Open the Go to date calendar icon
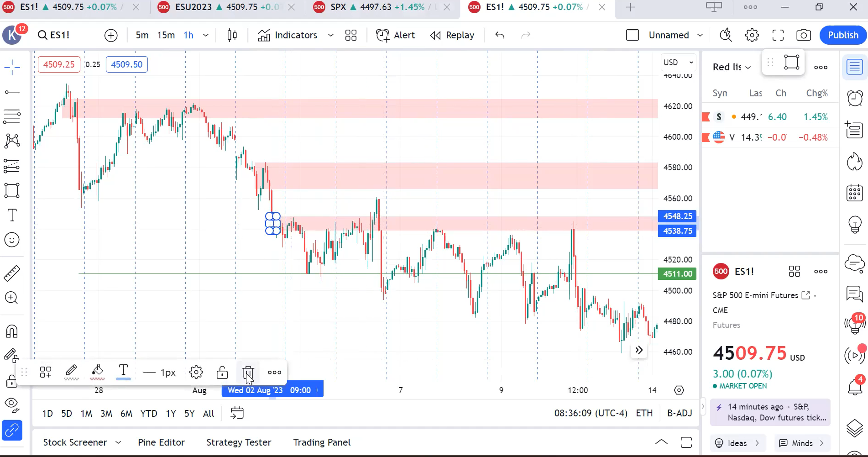The width and height of the screenshot is (868, 457). click(237, 413)
